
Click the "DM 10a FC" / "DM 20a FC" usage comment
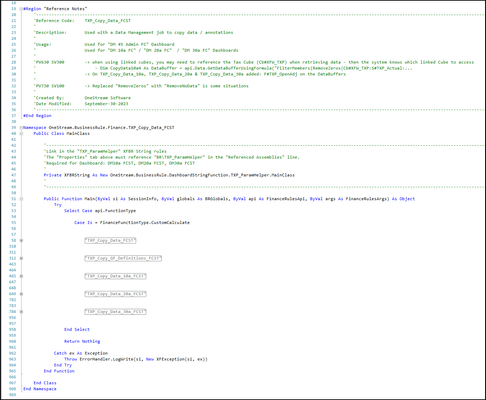(x=161, y=50)
